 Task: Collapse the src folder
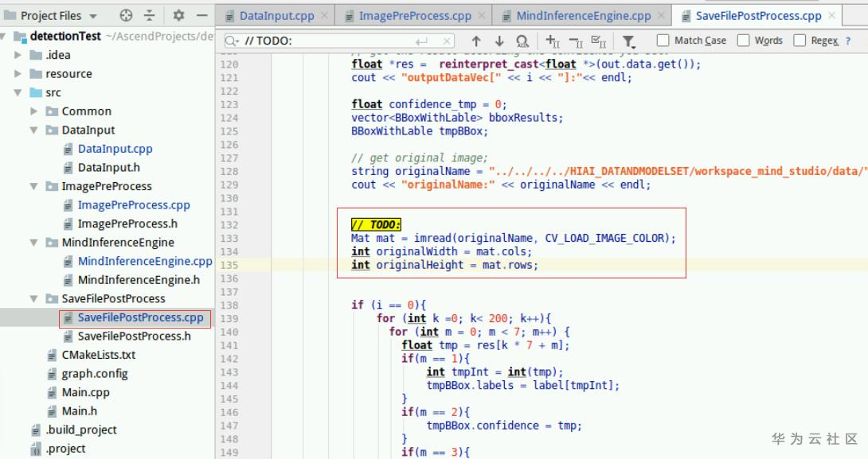tap(18, 92)
